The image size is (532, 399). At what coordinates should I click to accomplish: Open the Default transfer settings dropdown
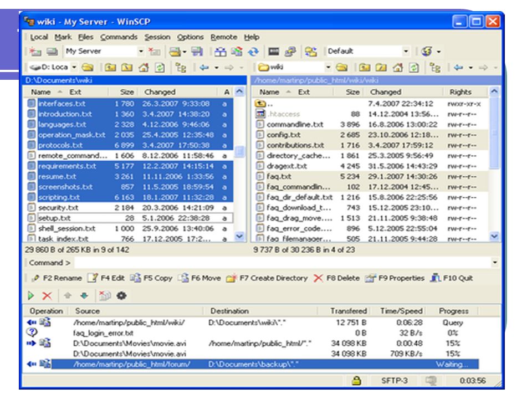point(406,52)
